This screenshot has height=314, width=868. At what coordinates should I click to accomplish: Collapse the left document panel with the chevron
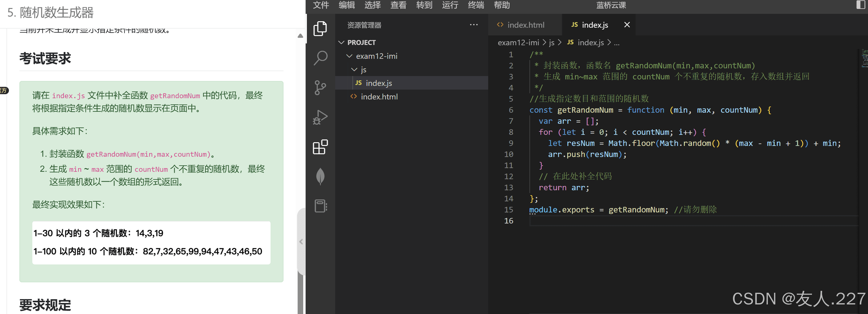[x=301, y=241]
